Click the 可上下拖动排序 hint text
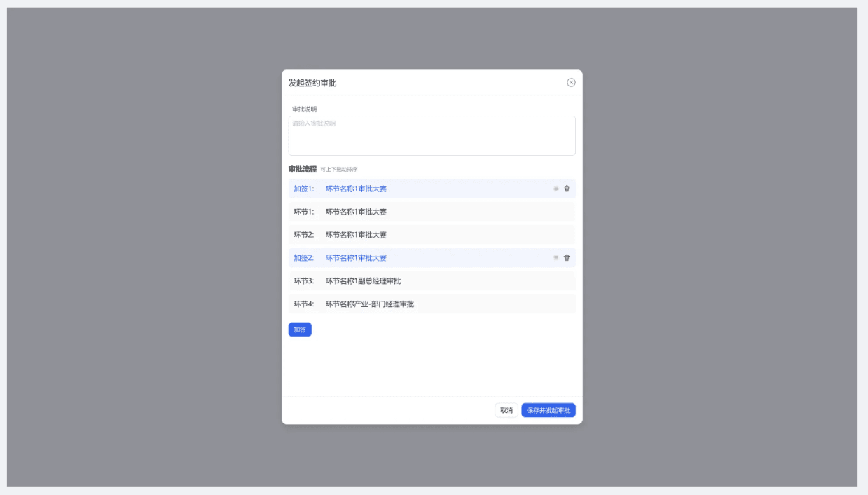The width and height of the screenshot is (868, 495). 339,170
